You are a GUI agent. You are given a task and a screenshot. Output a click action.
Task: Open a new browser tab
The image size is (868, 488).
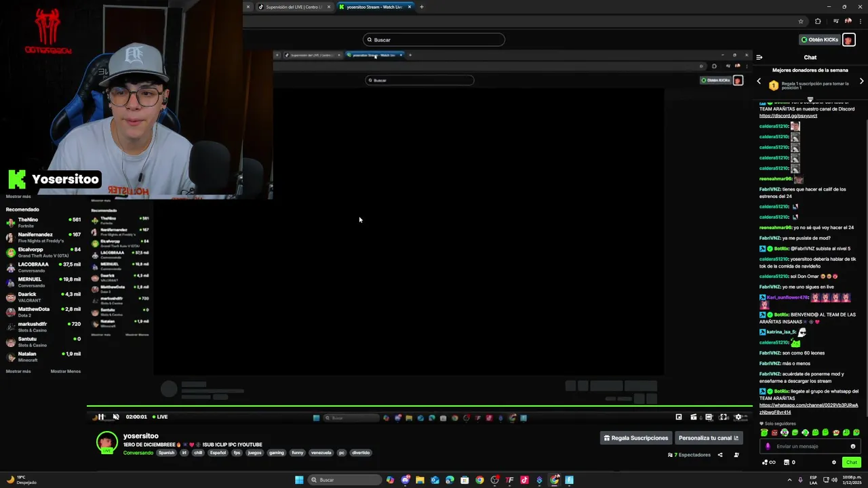click(421, 7)
